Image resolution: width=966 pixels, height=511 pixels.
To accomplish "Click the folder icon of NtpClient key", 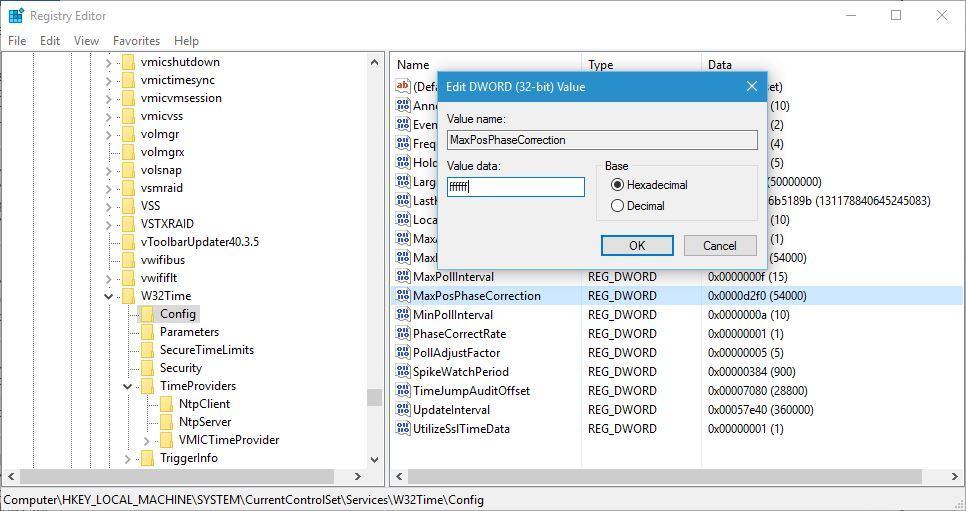I will [166, 404].
